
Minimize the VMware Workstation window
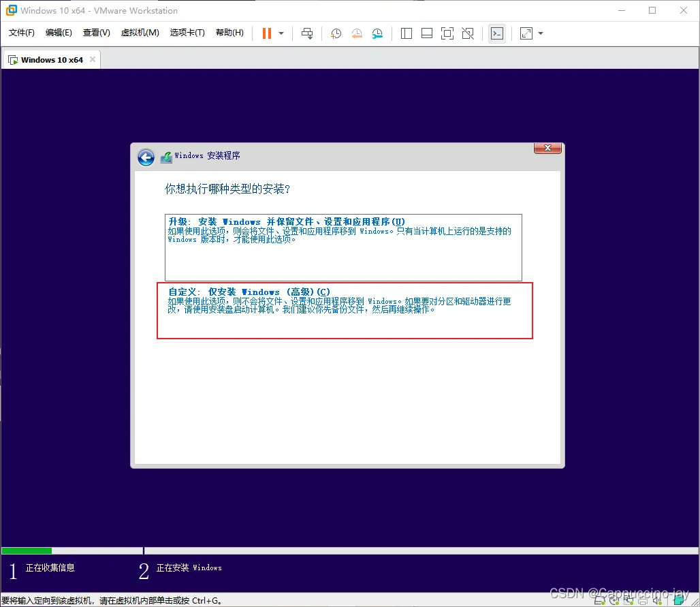(x=622, y=10)
